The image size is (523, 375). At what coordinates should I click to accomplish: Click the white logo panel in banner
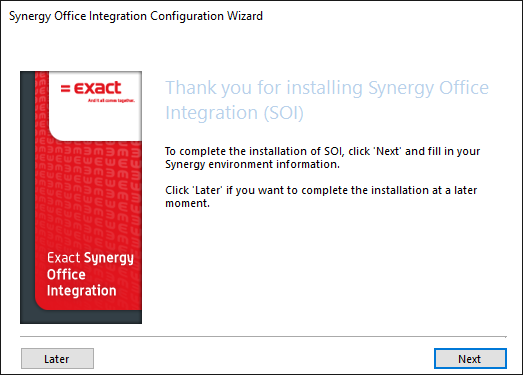point(95,106)
